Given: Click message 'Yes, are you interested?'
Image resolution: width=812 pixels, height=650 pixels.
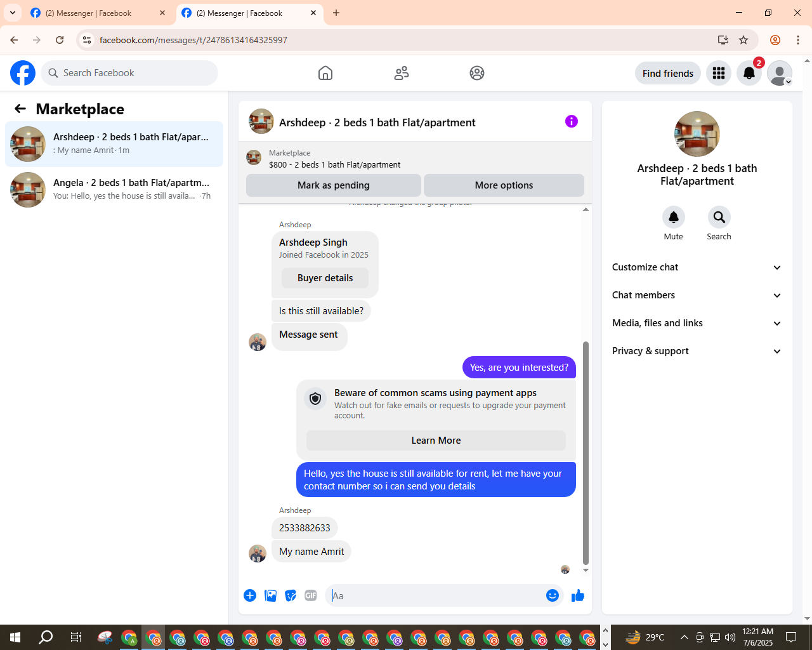Looking at the screenshot, I should [x=519, y=368].
